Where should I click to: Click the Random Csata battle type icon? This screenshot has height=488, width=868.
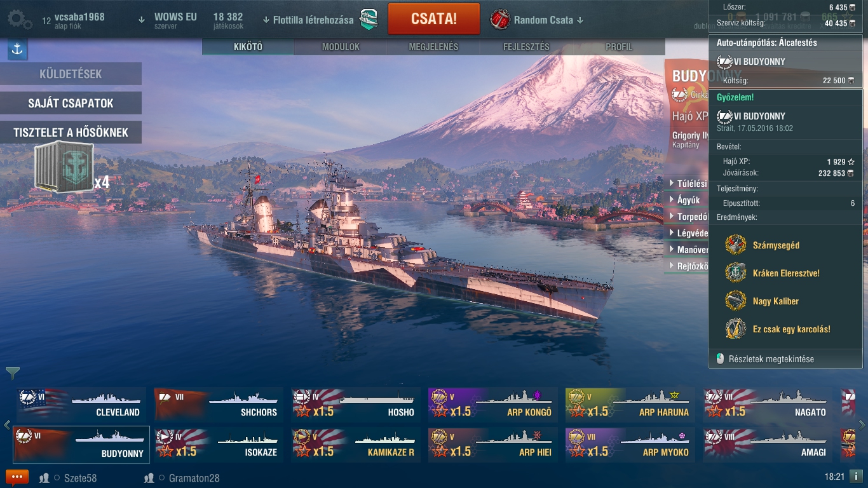pyautogui.click(x=500, y=19)
